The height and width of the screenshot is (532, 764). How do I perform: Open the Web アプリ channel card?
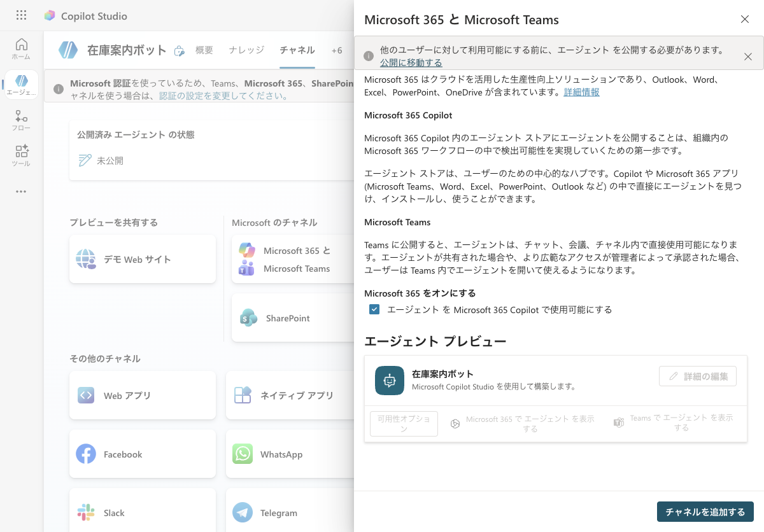pyautogui.click(x=143, y=395)
